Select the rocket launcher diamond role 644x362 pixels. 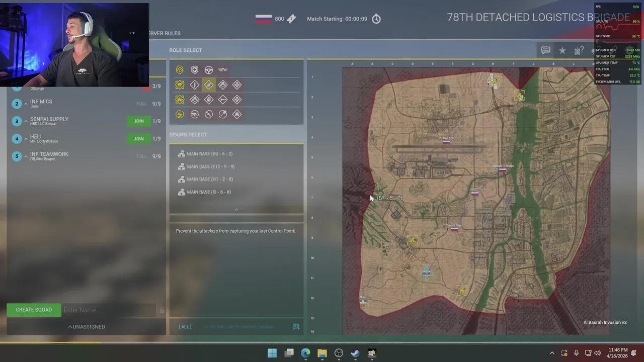coord(223,100)
